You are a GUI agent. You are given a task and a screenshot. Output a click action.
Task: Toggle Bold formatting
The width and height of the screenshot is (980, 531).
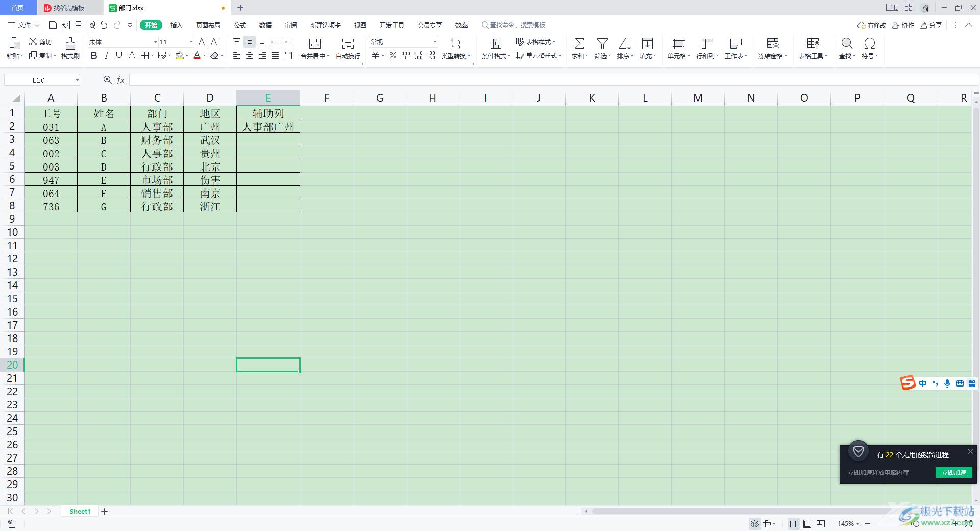94,55
